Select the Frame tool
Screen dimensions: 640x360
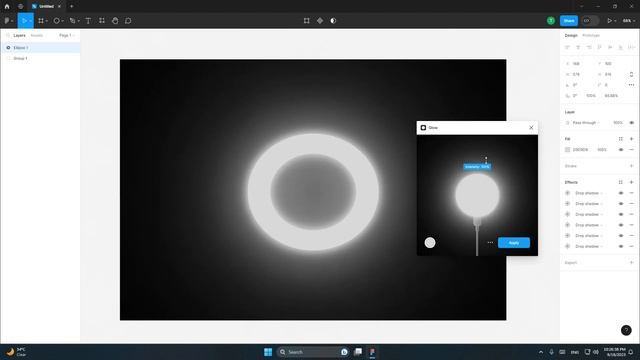(41, 21)
